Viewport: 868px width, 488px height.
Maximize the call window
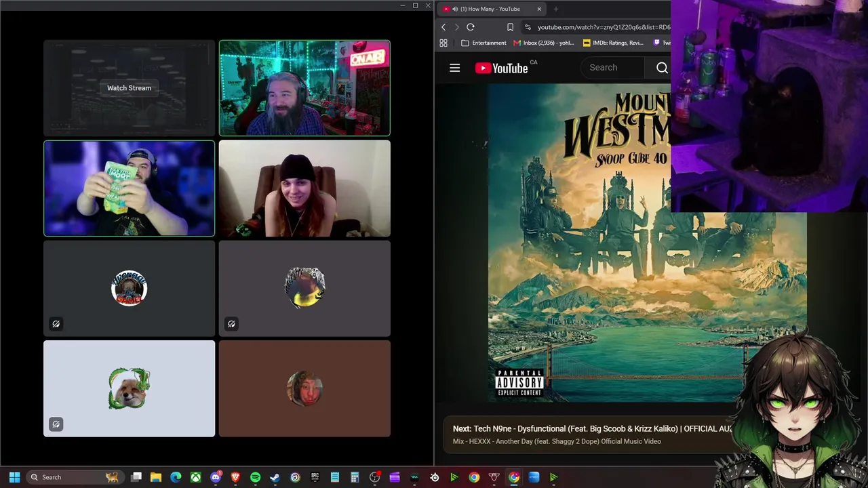[x=415, y=5]
